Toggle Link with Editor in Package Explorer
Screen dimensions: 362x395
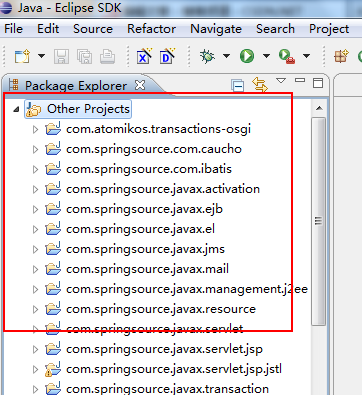(x=260, y=85)
